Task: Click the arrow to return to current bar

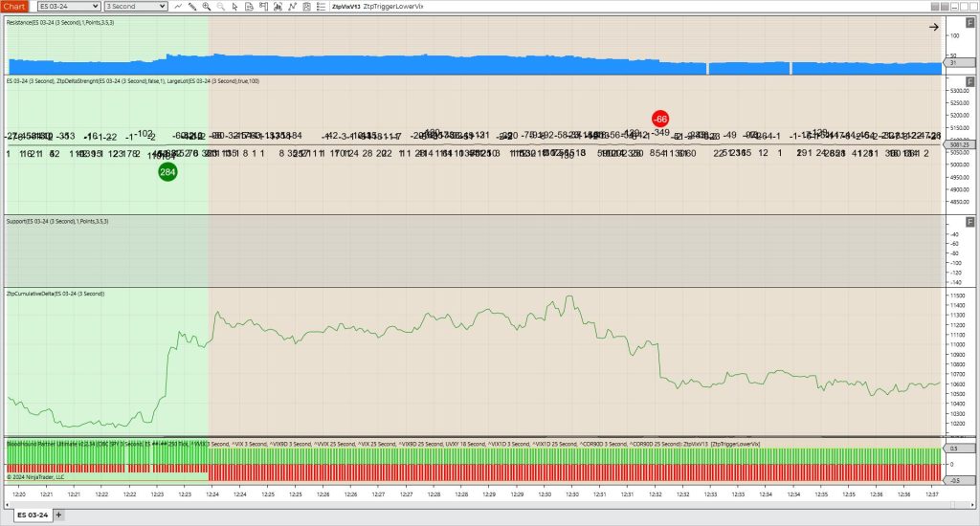Action: click(x=934, y=27)
